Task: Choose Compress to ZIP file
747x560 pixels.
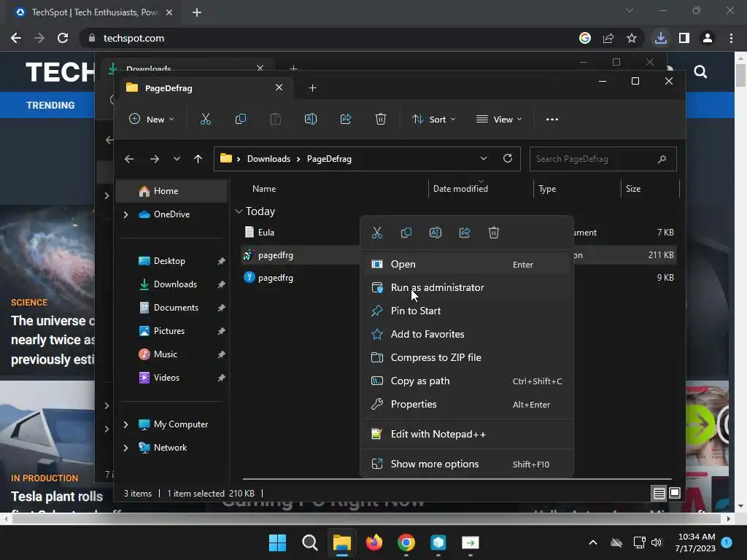Action: point(467,357)
